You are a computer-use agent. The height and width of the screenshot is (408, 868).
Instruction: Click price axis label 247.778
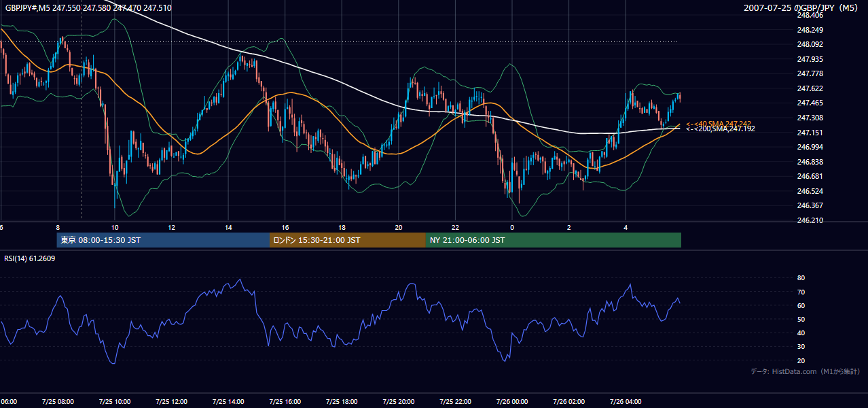coord(810,73)
